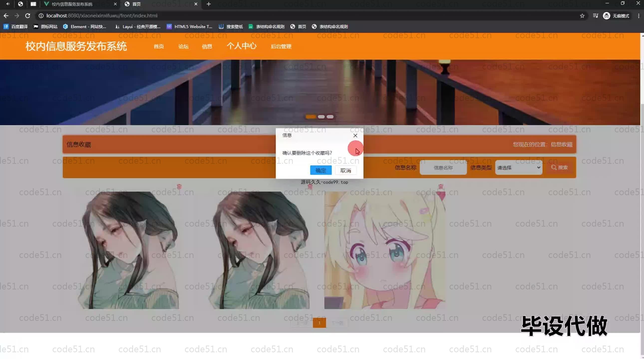Click browser forward arrow

click(x=17, y=15)
